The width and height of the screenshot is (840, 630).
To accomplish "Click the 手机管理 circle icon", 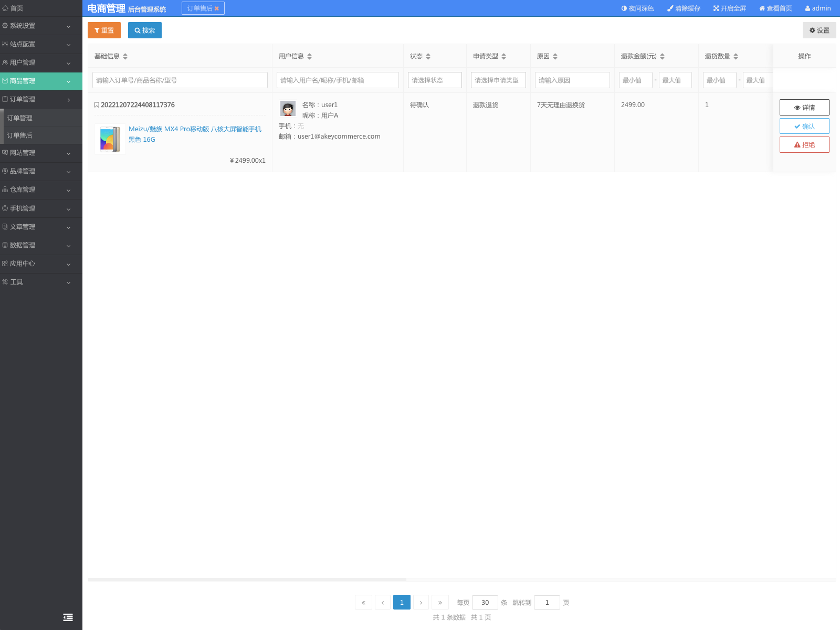I will tap(5, 208).
